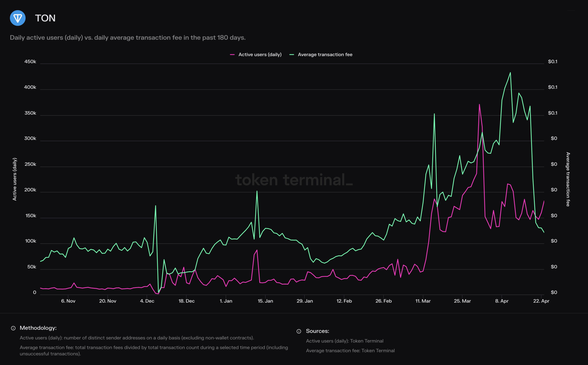588x365 pixels.
Task: Click the TON title text
Action: [45, 18]
